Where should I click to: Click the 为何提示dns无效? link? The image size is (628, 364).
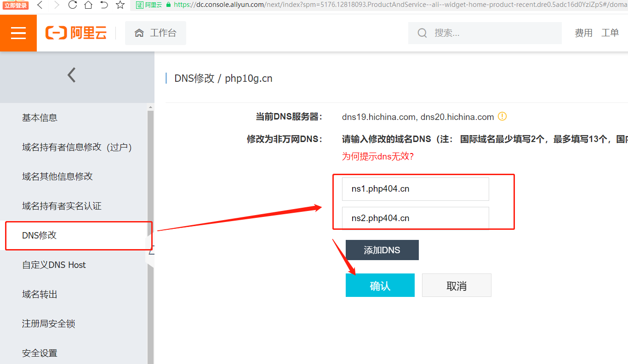378,156
